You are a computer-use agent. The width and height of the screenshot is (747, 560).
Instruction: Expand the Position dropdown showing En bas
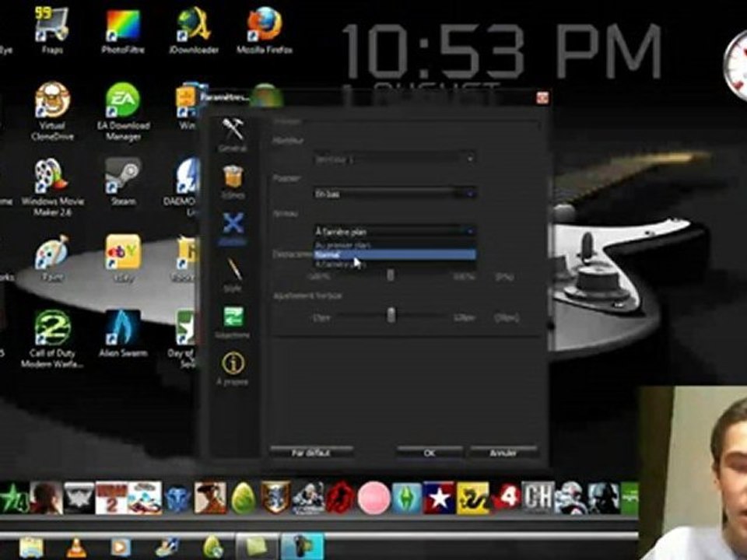point(395,194)
